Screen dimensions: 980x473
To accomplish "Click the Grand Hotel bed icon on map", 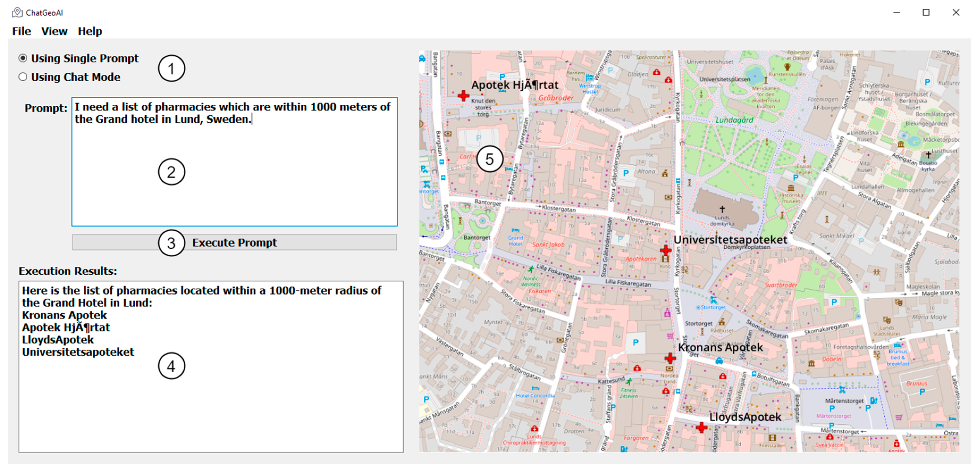I will coord(515,231).
